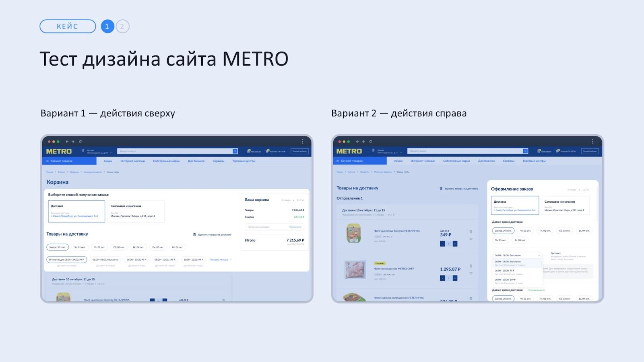This screenshot has width=644, height=362.
Task: Choose the Чт, 01 окт. date in Variant 1
Action: point(80,247)
